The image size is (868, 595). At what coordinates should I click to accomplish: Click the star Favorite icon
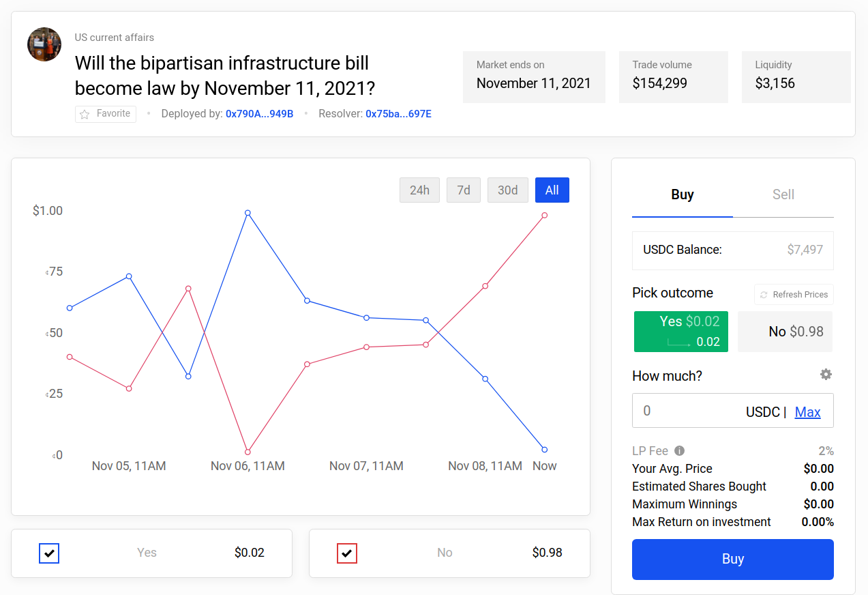click(x=85, y=114)
